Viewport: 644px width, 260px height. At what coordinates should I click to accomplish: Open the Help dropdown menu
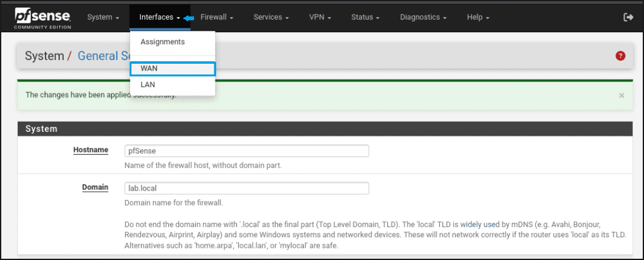tap(478, 17)
